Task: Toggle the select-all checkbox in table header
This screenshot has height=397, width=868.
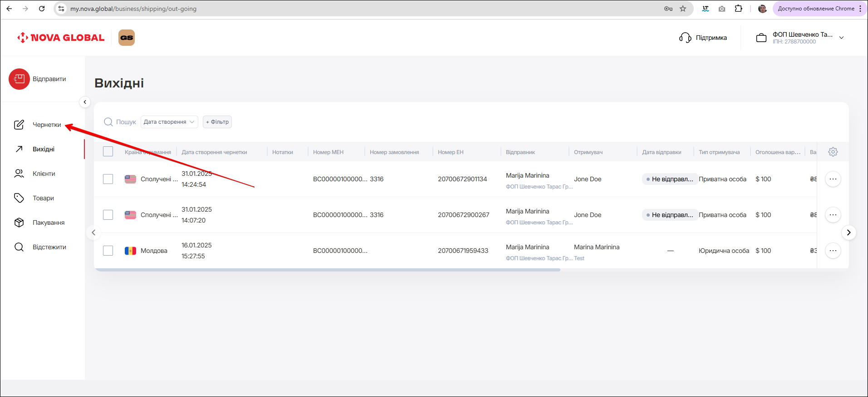Action: point(108,152)
